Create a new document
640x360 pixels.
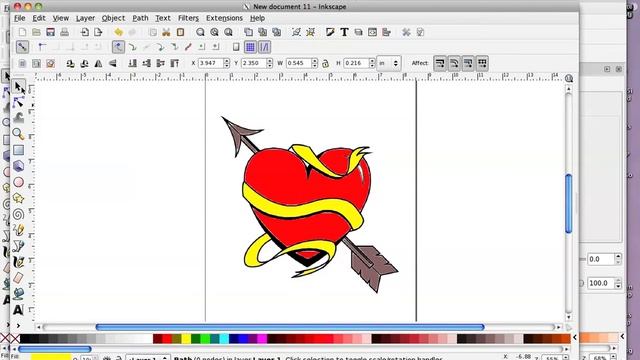click(x=22, y=32)
